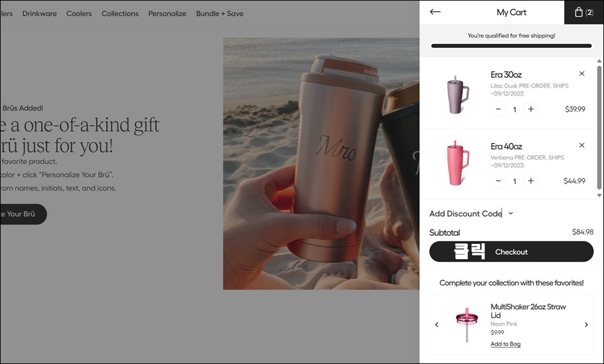Click the free shipping progress bar
The height and width of the screenshot is (364, 604).
coord(511,46)
